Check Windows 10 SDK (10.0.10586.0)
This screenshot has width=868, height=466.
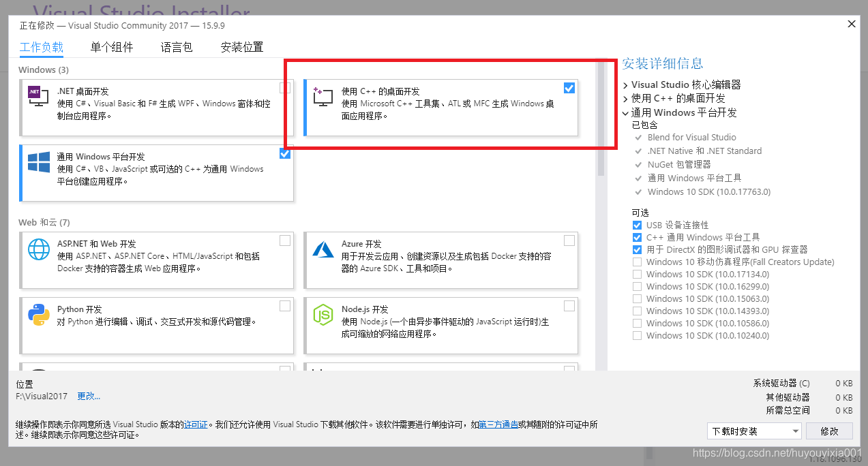click(637, 323)
